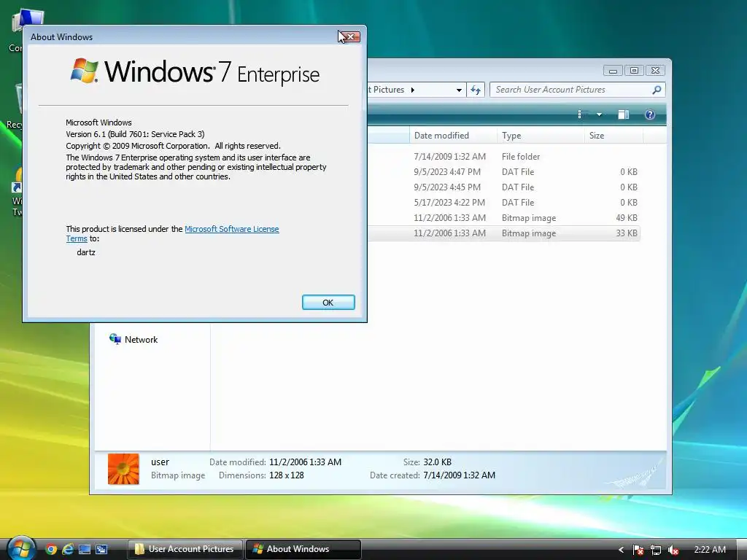Expand the breadcrumb arrow after Pictures
Screen dimensions: 747x560
tap(413, 90)
